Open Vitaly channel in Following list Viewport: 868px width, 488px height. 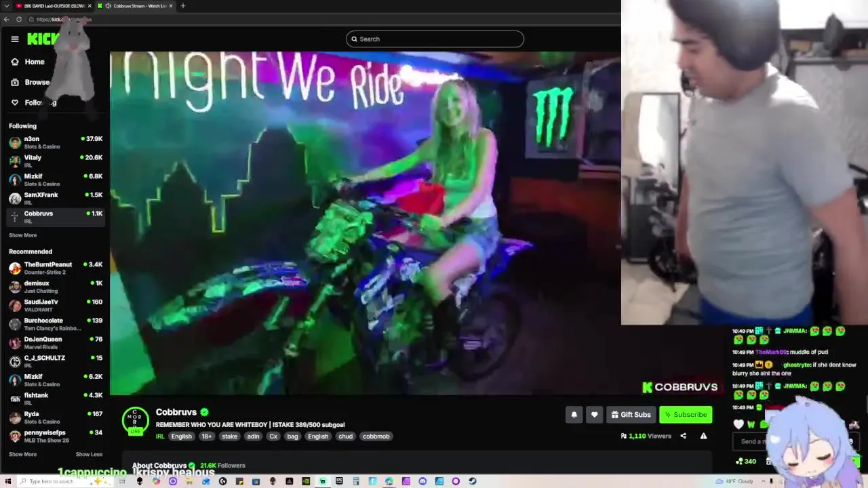point(56,161)
